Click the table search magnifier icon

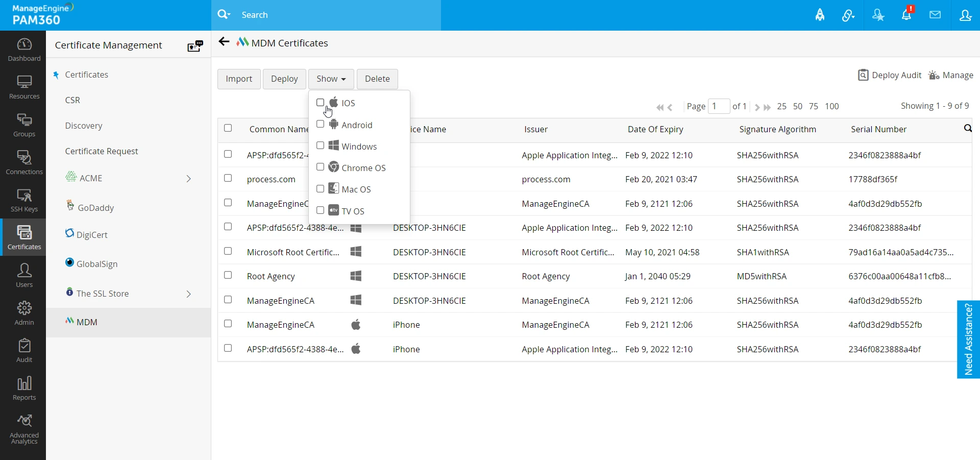coord(967,129)
